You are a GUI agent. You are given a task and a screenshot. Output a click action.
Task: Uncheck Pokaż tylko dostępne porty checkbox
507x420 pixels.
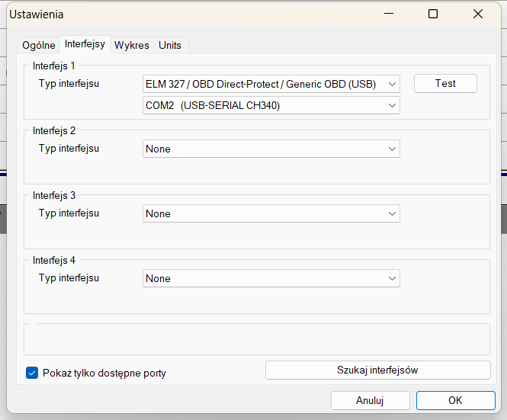[x=32, y=373]
